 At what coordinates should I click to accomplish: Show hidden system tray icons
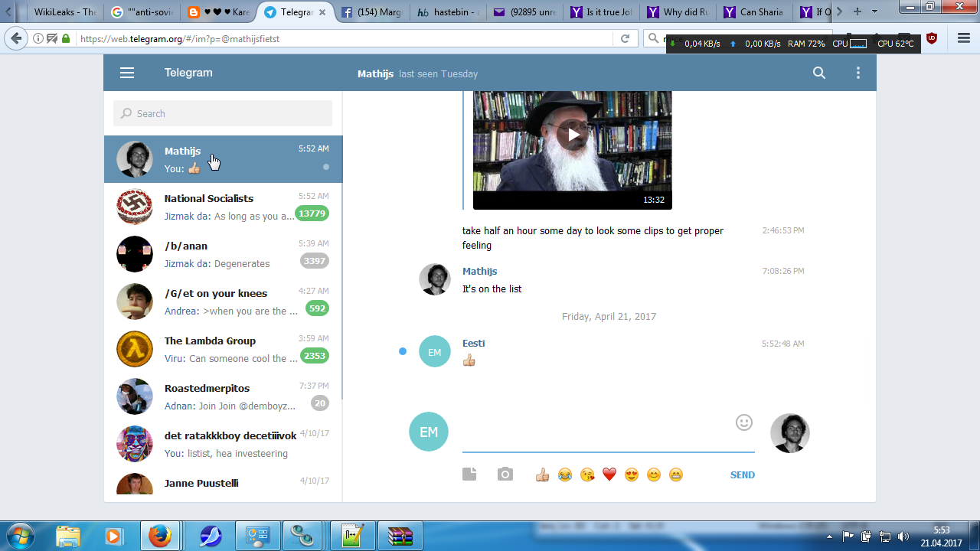(x=830, y=536)
